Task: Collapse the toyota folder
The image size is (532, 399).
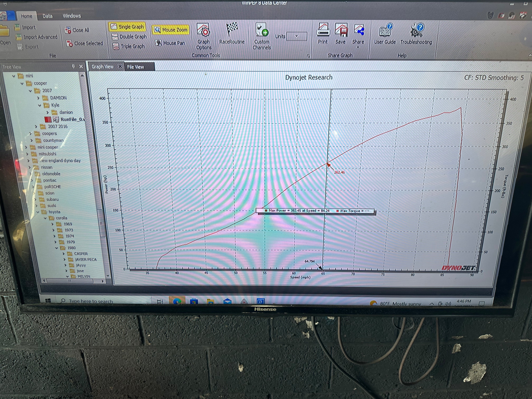Action: click(x=38, y=212)
